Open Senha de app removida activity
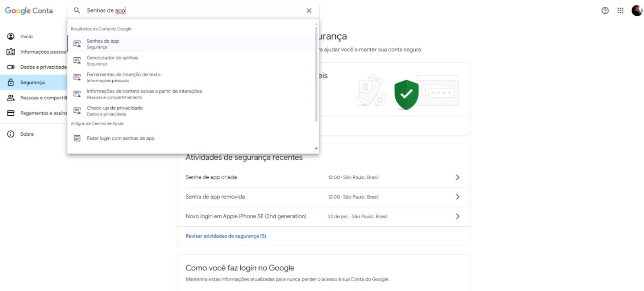Viewport: 644px width, 291px height. [324, 197]
